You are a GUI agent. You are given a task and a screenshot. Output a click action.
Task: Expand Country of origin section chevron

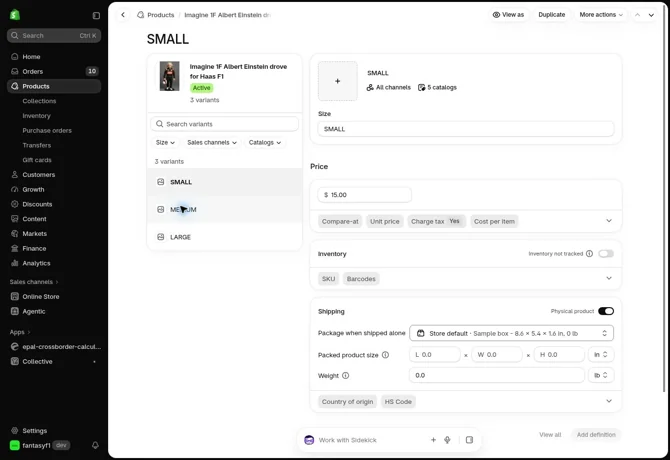609,401
